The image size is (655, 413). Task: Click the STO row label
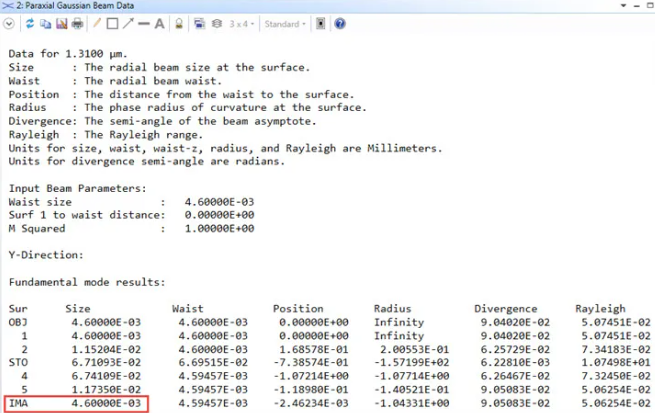(x=18, y=362)
